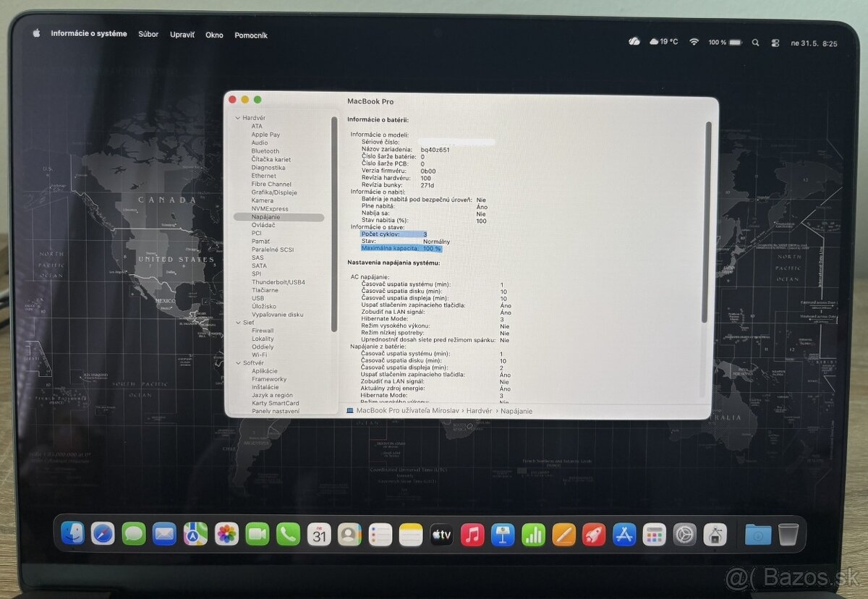The image size is (868, 599).
Task: Open the Mail app icon
Action: click(165, 534)
